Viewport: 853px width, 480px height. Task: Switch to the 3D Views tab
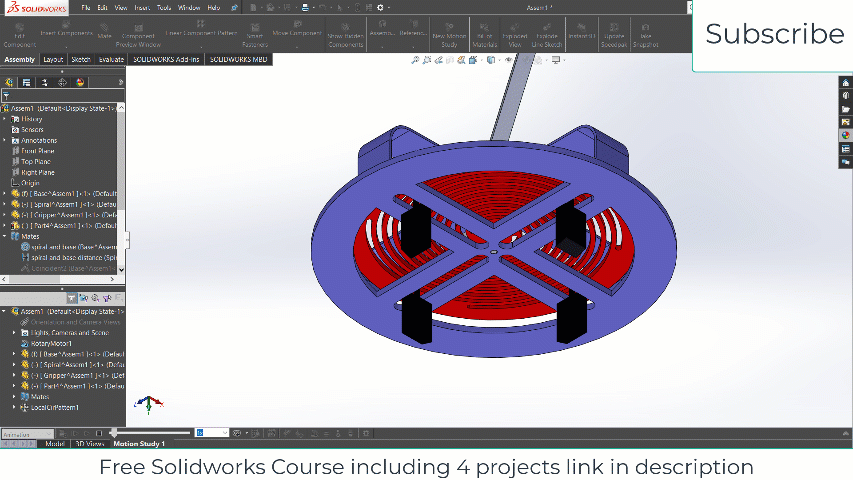(x=90, y=444)
